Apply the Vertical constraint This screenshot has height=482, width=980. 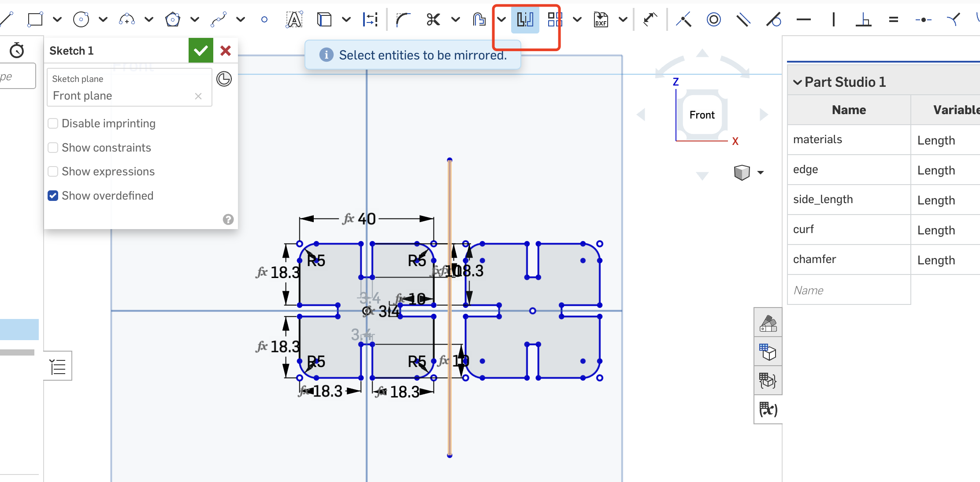834,19
